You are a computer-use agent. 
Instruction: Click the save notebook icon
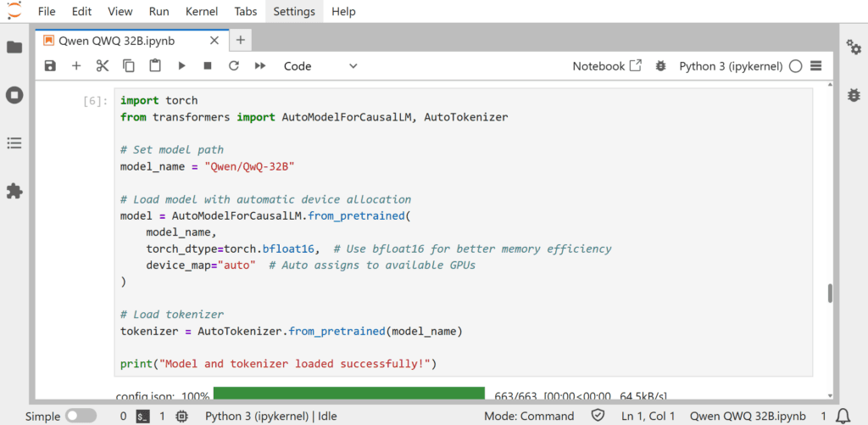(x=50, y=66)
